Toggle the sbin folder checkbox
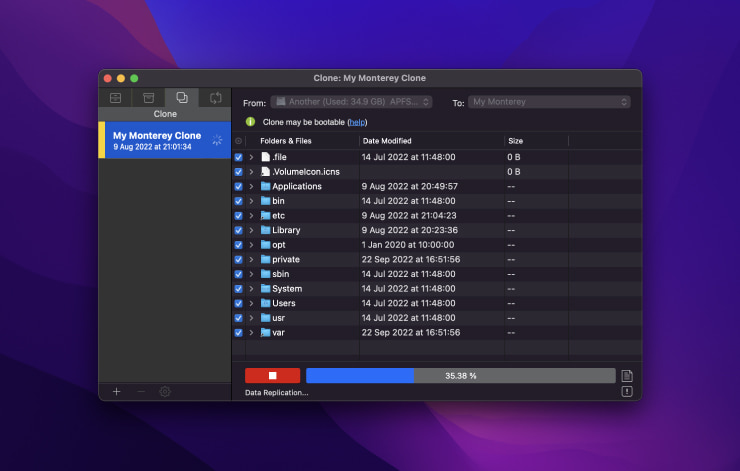 [238, 274]
